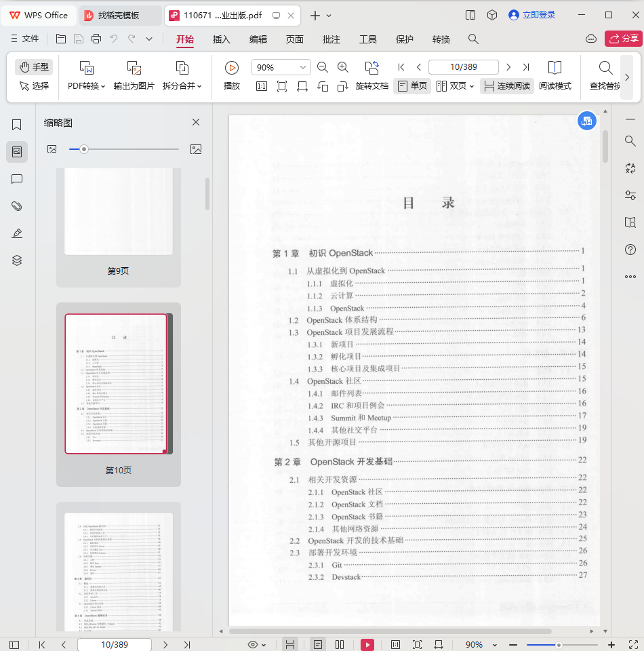Click the 分享 share button

623,39
